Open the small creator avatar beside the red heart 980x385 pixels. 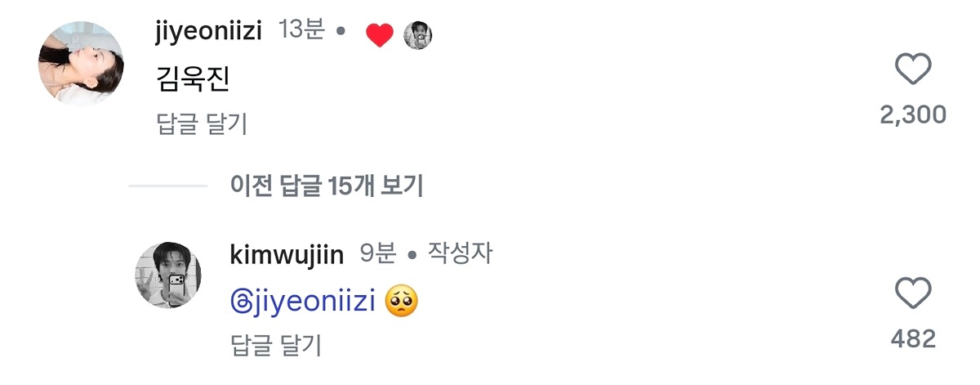pyautogui.click(x=418, y=34)
